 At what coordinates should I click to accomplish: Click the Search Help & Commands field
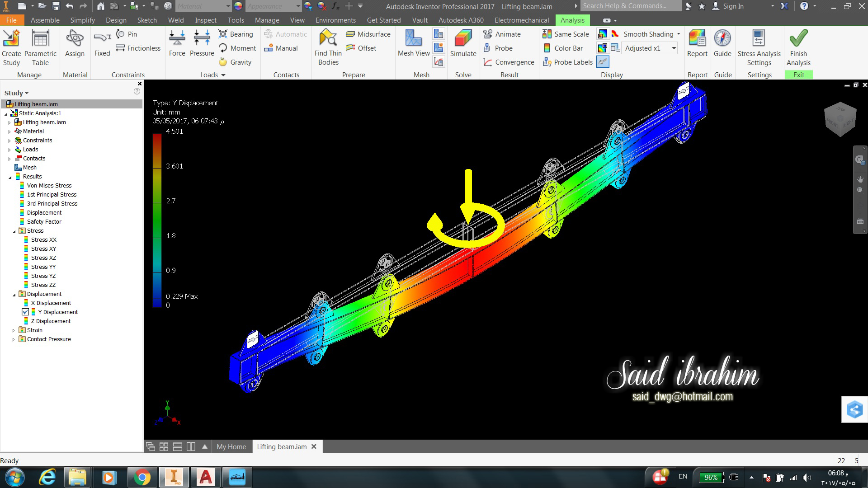(630, 6)
